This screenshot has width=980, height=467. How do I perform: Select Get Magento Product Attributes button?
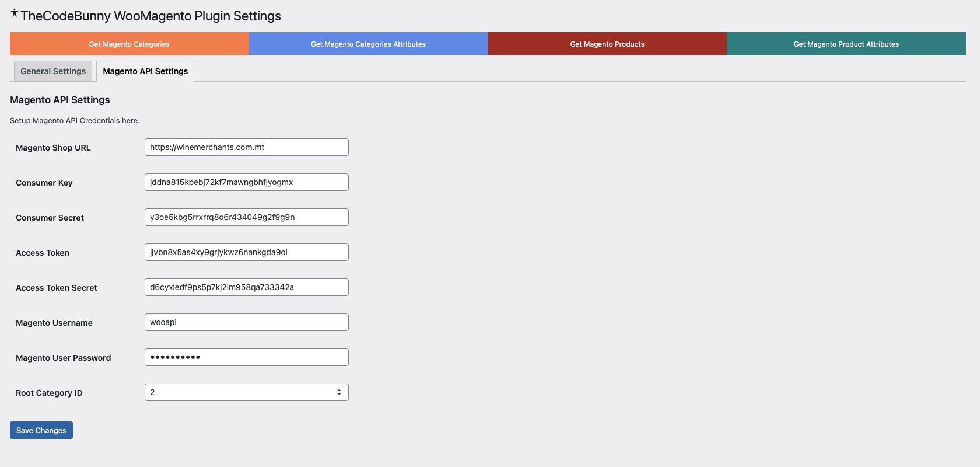846,44
